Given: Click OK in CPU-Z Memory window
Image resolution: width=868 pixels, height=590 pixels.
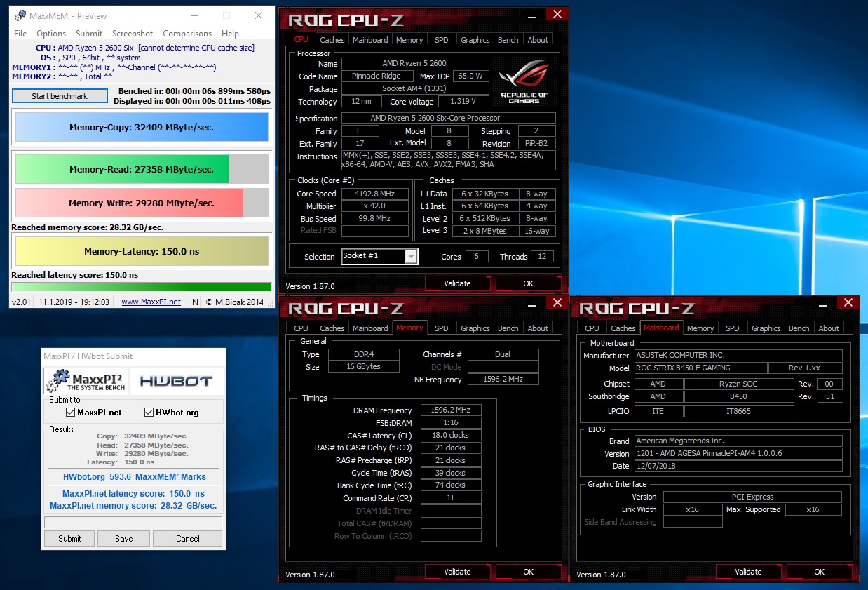Looking at the screenshot, I should point(529,572).
